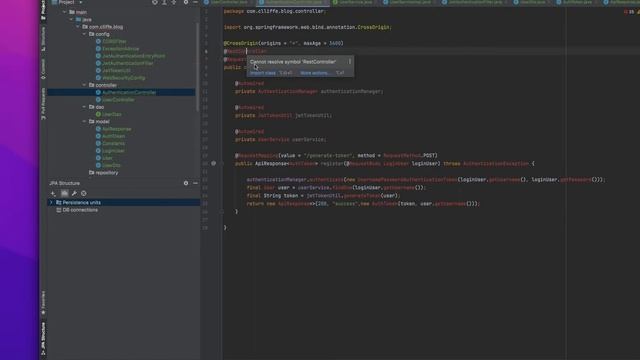This screenshot has width=640, height=360.
Task: Open the JPA Structure side tab
Action: coord(43,338)
